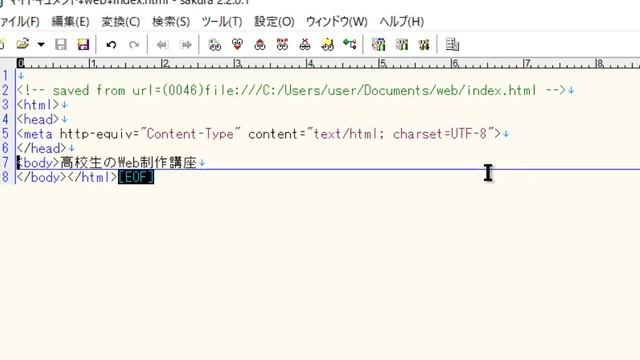Screen dimensions: 640x360
Task: Click the meta http-equiv line
Action: click(x=258, y=134)
